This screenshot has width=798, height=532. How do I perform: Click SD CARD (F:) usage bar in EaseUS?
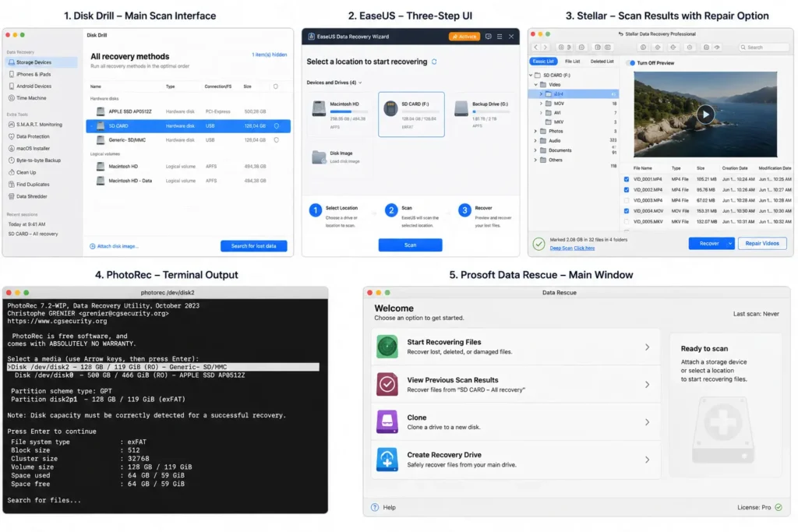[x=420, y=111]
